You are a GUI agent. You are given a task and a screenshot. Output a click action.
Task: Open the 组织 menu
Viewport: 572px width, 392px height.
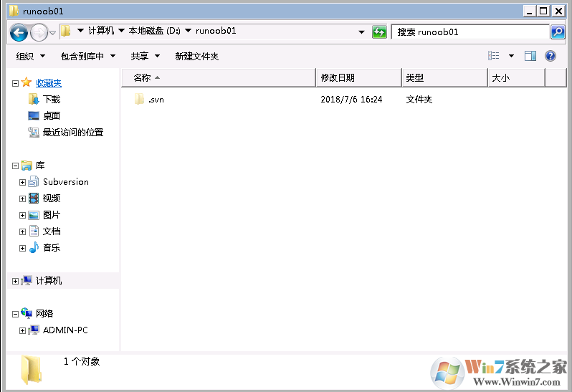tap(30, 56)
